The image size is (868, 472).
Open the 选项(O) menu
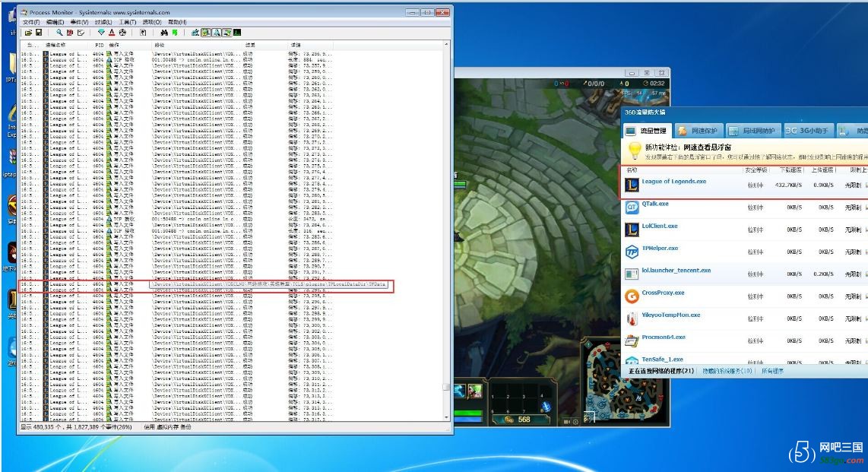tap(152, 22)
